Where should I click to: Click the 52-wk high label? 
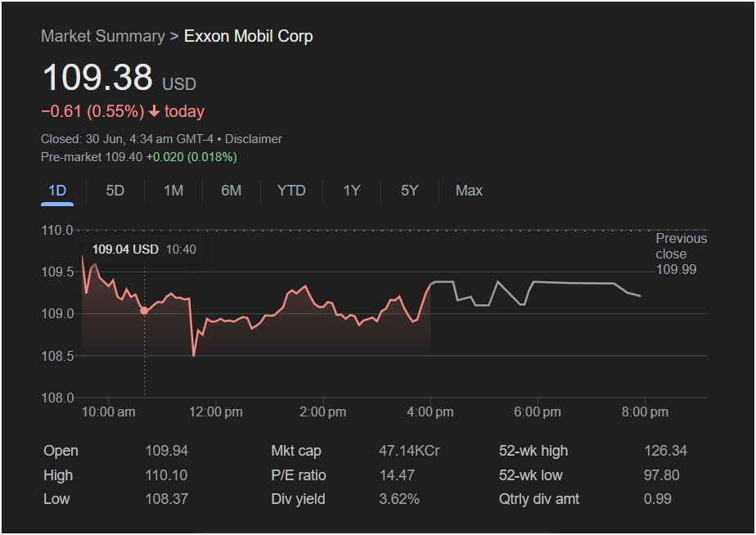(x=533, y=451)
